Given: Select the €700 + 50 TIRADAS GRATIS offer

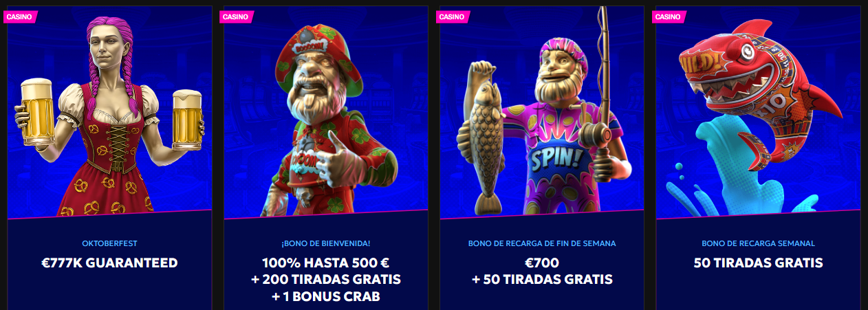Looking at the screenshot, I should [x=542, y=271].
